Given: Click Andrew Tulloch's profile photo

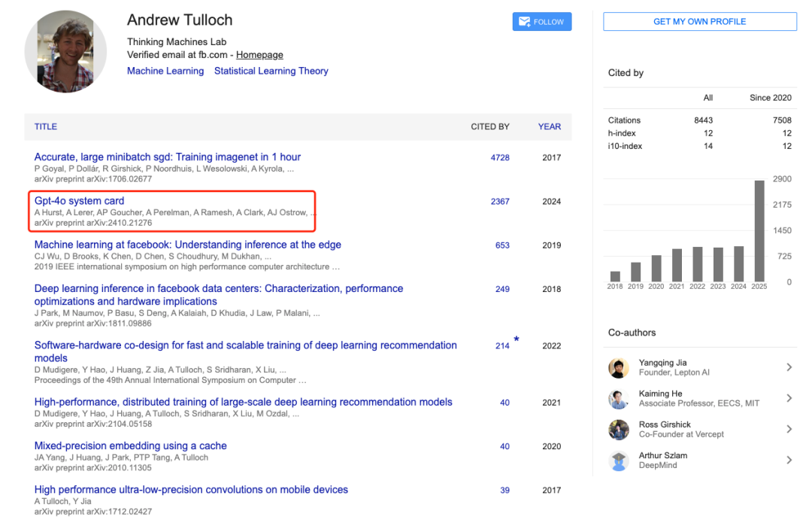Looking at the screenshot, I should (65, 52).
